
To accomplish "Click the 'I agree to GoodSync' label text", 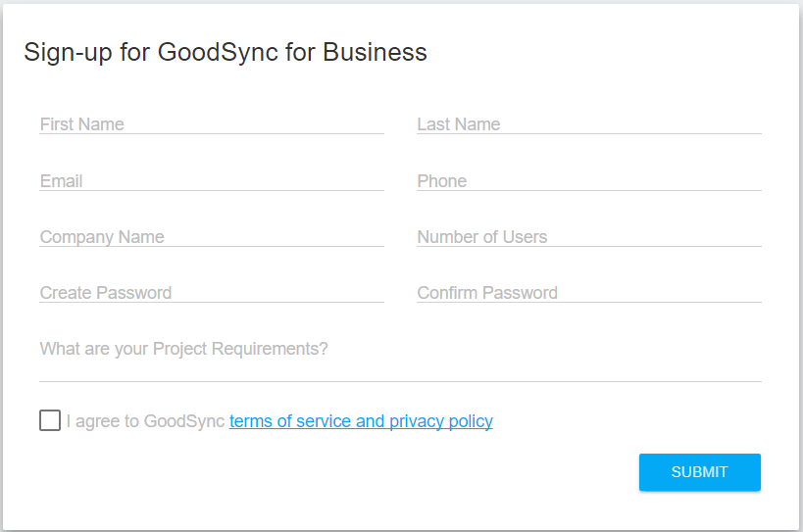I will click(x=145, y=421).
